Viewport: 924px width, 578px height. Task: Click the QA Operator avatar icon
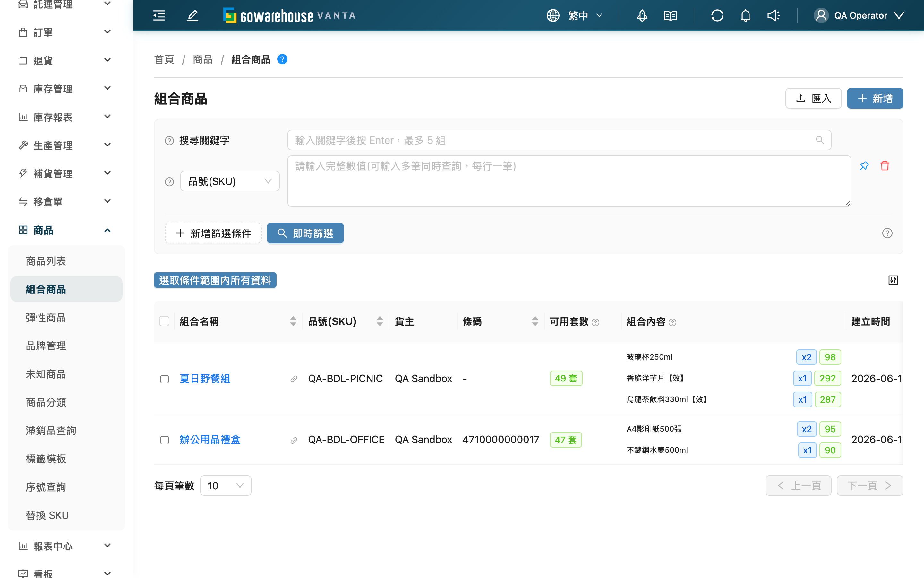coord(821,16)
